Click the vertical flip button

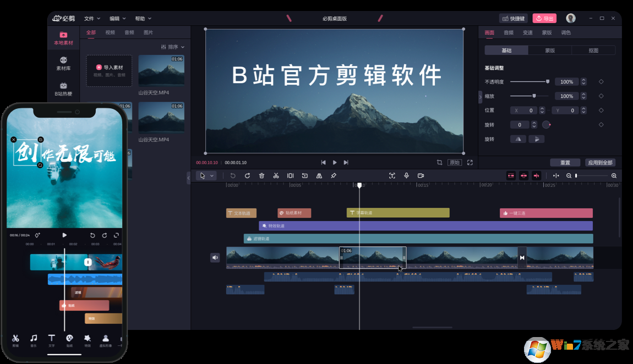[537, 139]
